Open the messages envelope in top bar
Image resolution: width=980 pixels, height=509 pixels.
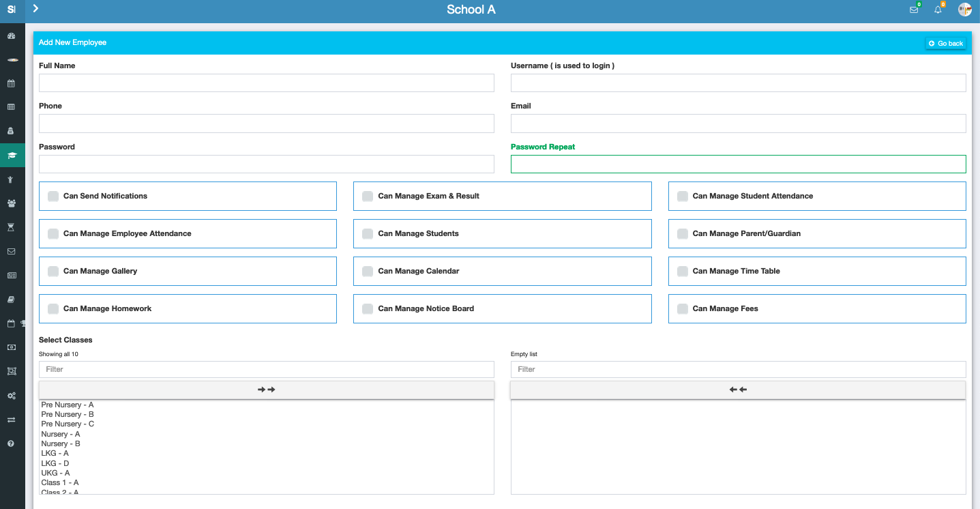pos(914,10)
